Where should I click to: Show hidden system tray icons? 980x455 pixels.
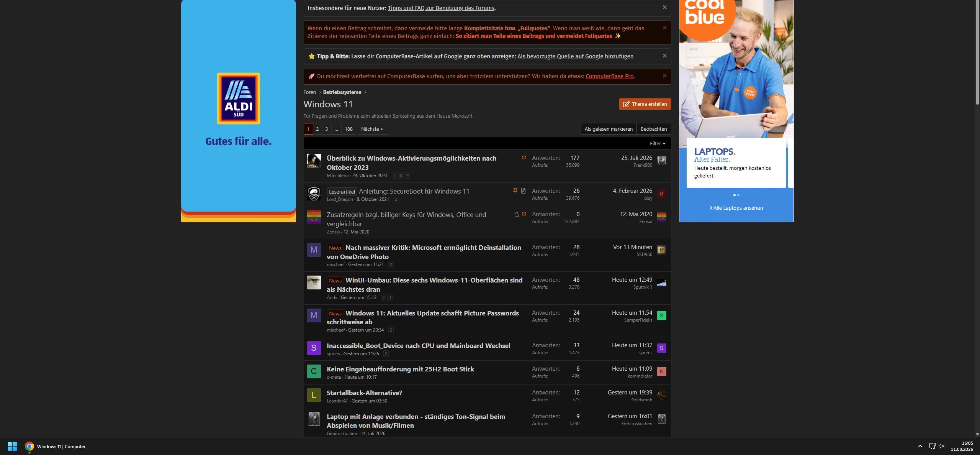click(920, 446)
